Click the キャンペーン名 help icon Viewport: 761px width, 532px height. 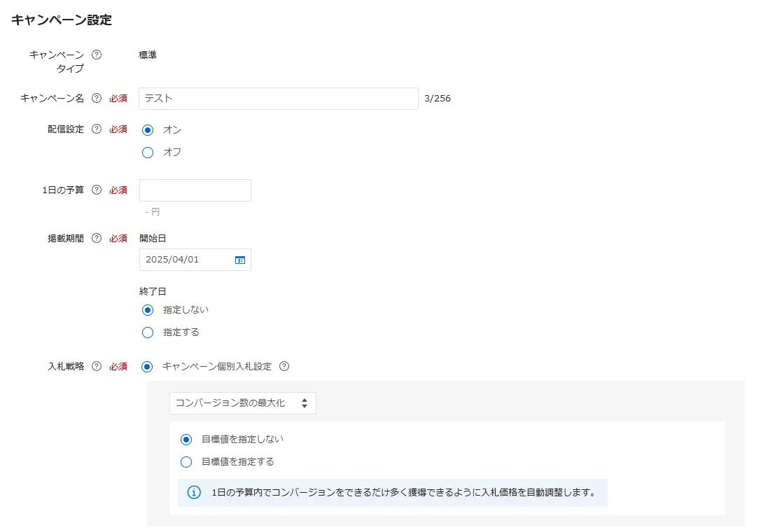coord(97,98)
